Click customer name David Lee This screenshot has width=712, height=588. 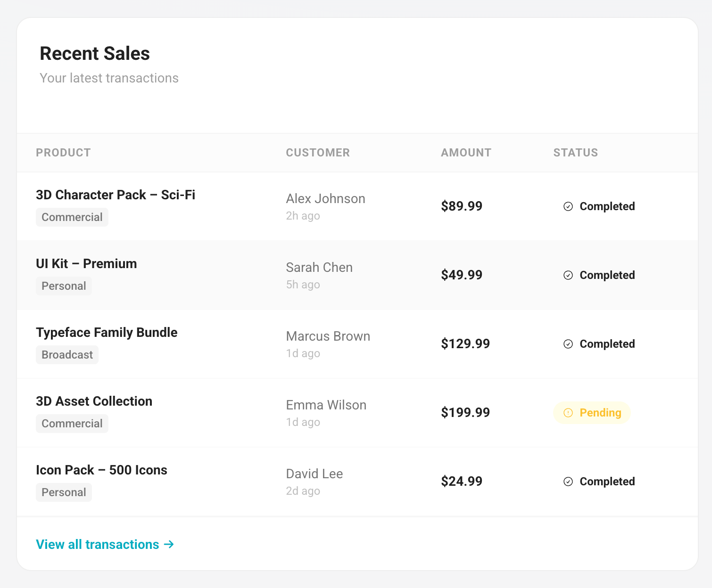point(314,474)
